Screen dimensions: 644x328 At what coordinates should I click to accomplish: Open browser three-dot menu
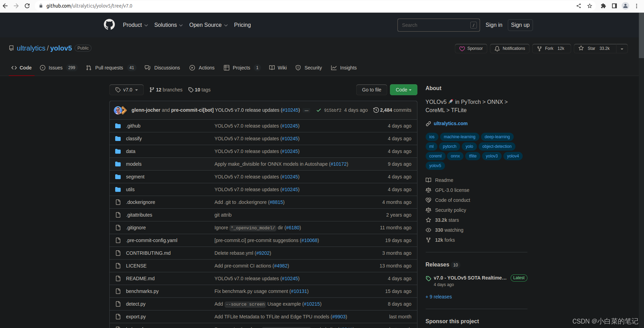coord(637,6)
